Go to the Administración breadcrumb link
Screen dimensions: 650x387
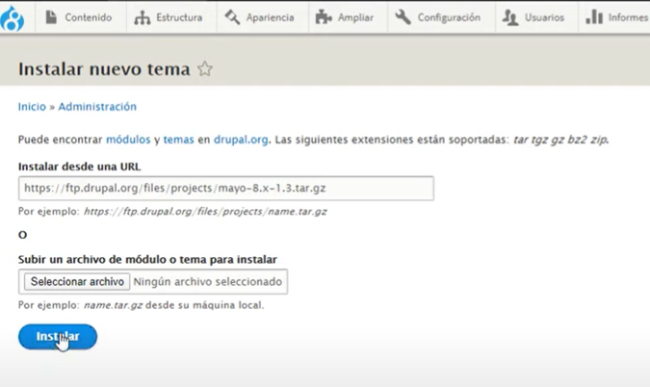tap(97, 106)
